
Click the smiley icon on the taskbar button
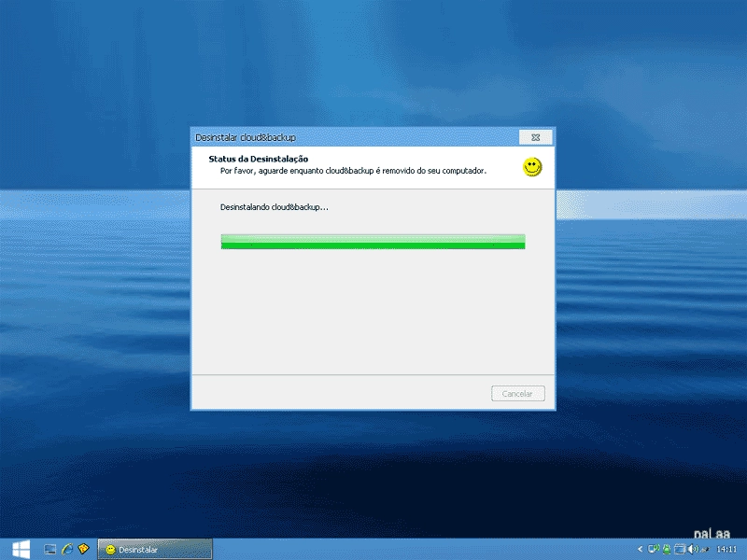(x=110, y=550)
